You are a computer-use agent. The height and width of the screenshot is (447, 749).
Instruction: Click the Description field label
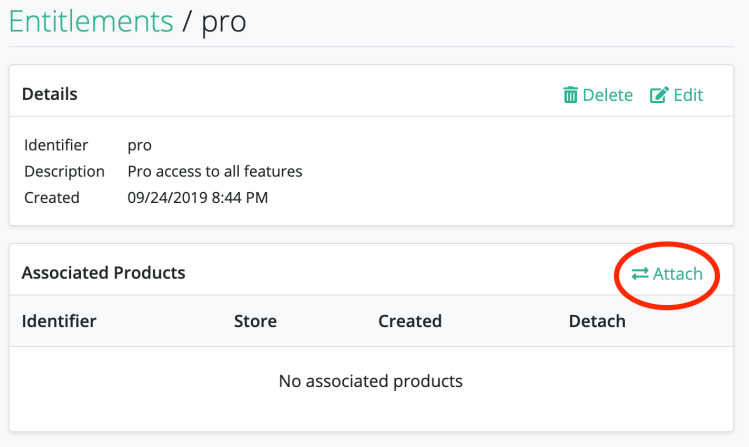coord(64,171)
